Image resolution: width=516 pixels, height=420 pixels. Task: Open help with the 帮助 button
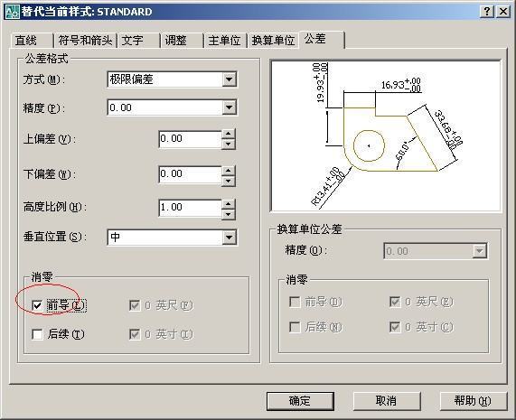473,401
